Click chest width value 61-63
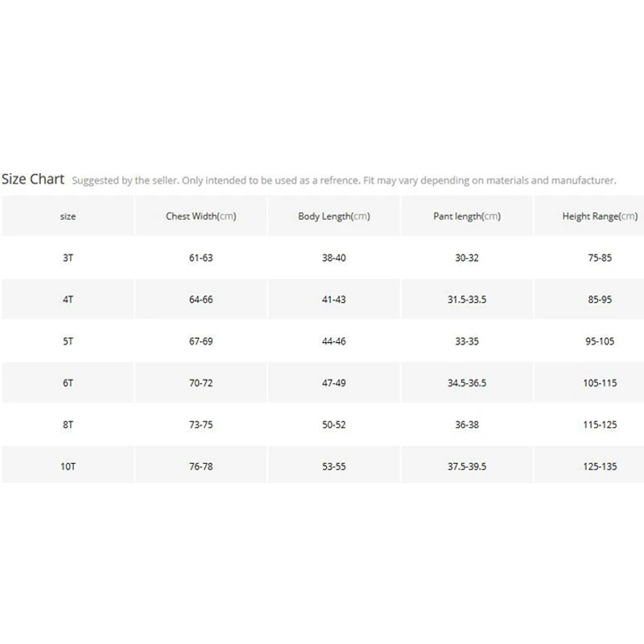The height and width of the screenshot is (644, 644). click(200, 258)
